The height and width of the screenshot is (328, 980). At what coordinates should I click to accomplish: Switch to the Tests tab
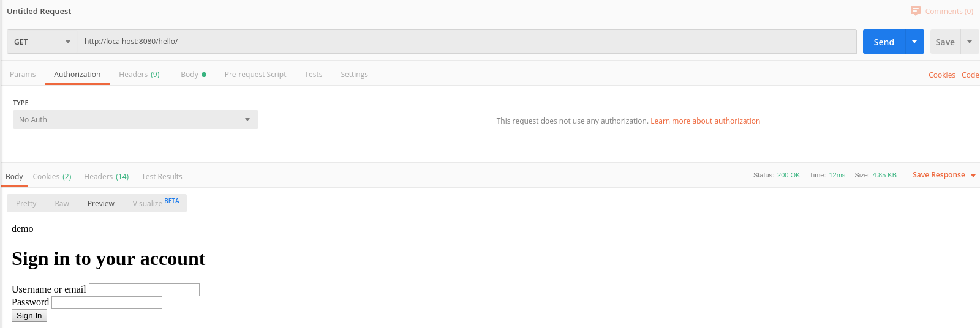click(x=314, y=75)
